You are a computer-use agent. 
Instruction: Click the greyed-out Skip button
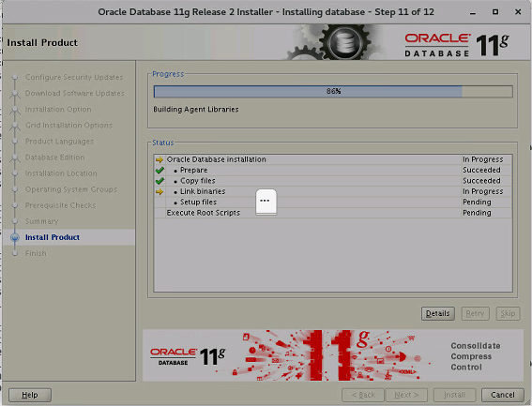508,313
